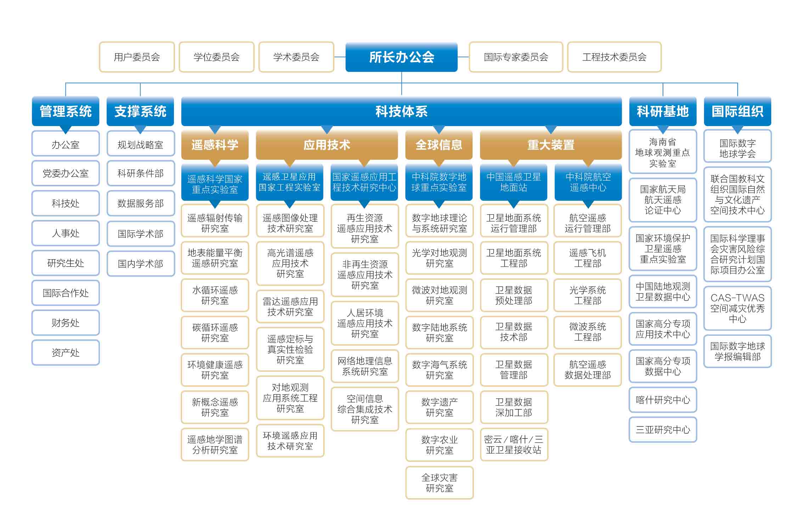Select the 国际组织 header
The image size is (812, 510).
point(737,111)
